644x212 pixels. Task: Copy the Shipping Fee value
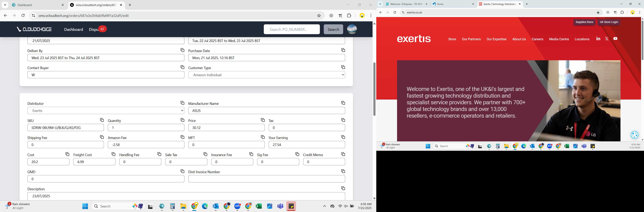(102, 137)
